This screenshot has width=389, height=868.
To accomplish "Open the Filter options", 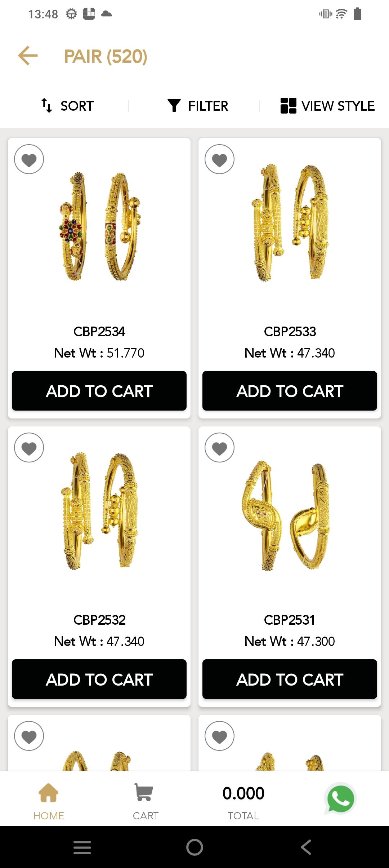I will point(198,106).
